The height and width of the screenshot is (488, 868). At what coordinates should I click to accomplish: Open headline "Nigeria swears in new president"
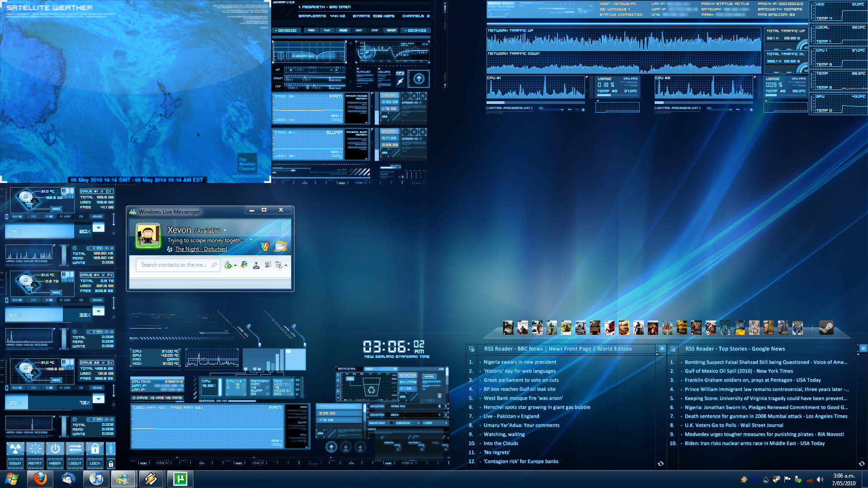pos(519,362)
